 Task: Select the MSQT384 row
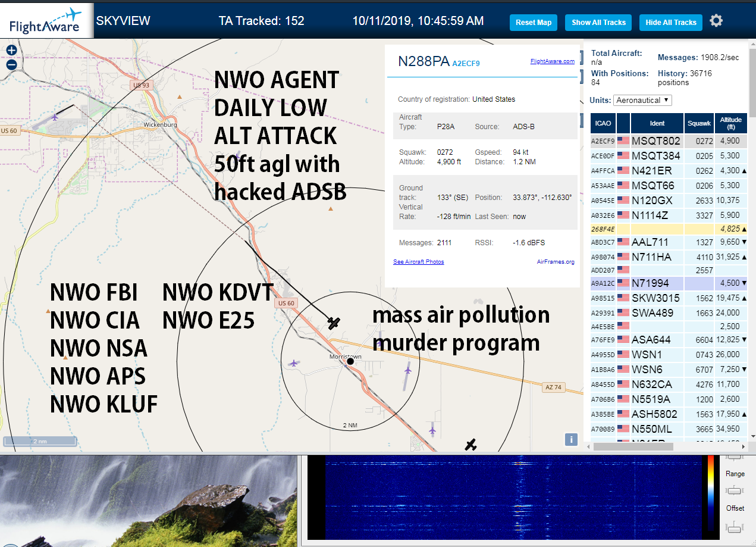pos(669,156)
